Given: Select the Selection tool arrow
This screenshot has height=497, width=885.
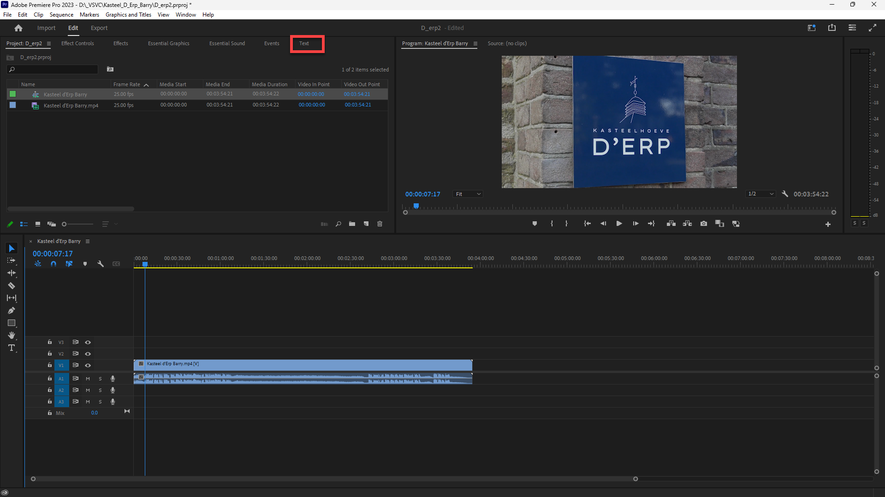Looking at the screenshot, I should tap(11, 248).
